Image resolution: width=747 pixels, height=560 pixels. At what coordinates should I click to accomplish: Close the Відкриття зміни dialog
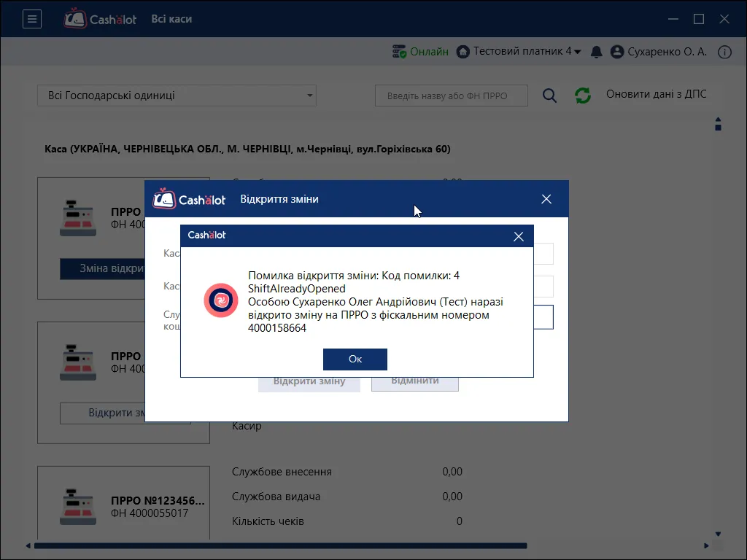pyautogui.click(x=546, y=199)
